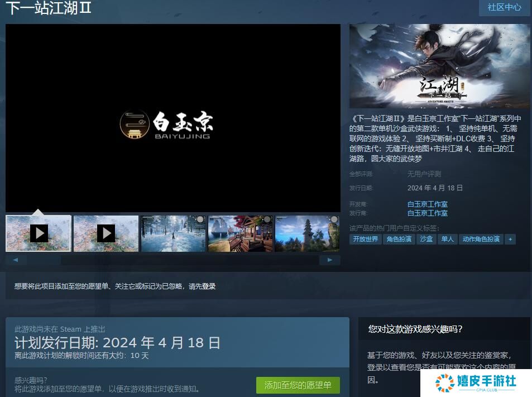Open the 社区中心 community hub button
Viewport: 532px width, 397px height.
tap(504, 7)
